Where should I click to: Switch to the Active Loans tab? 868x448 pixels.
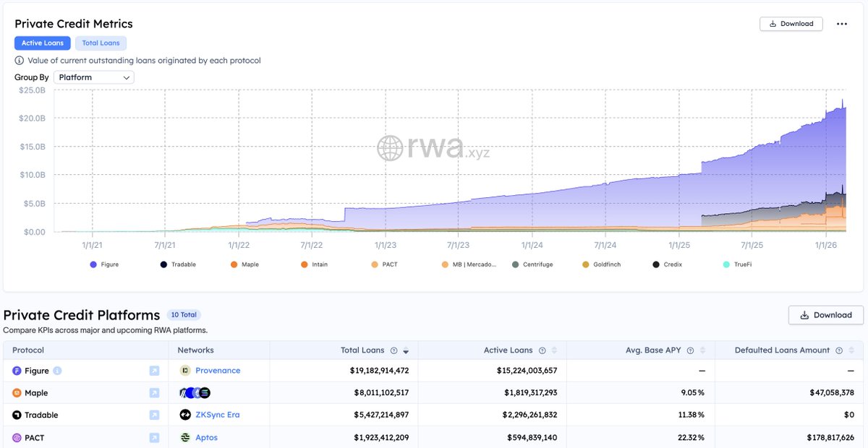pos(43,43)
